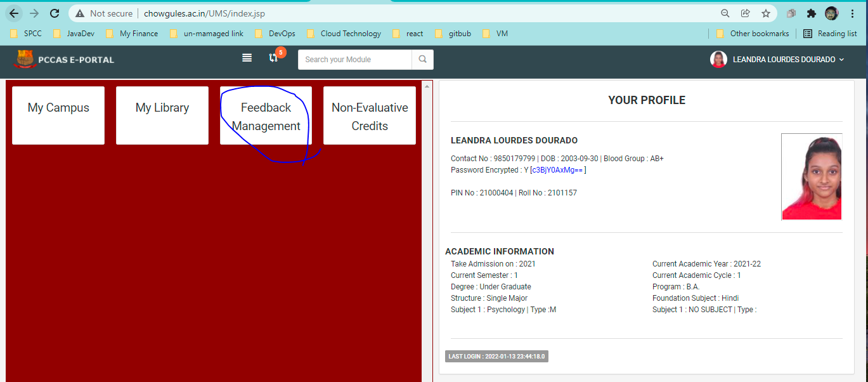Open the My Library tile
Screen dimensions: 868x382
click(162, 115)
